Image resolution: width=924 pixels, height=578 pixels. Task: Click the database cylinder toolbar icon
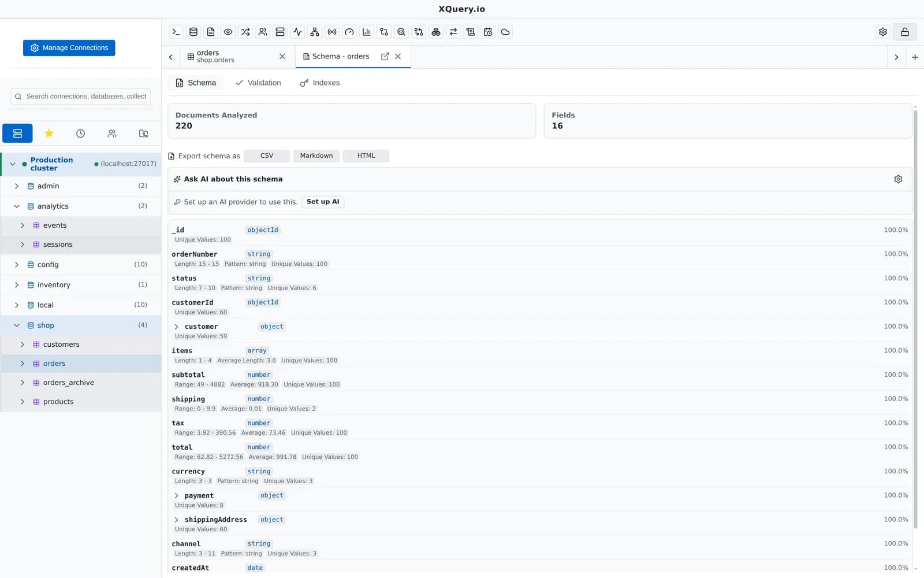click(193, 32)
